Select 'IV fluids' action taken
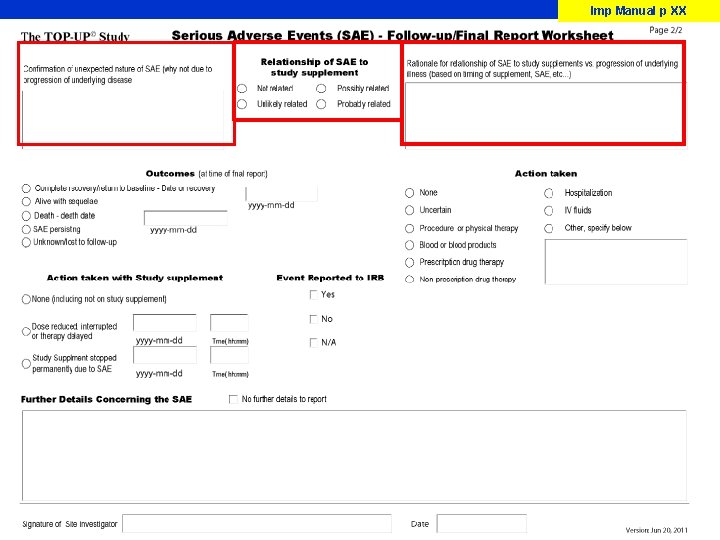 coord(549,211)
